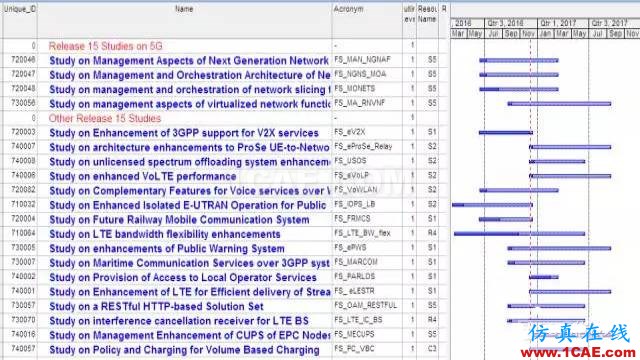Open 'Study on Management and Orchestration Architecture' row
Viewport: 640px width, 360px height.
pyautogui.click(x=190, y=75)
